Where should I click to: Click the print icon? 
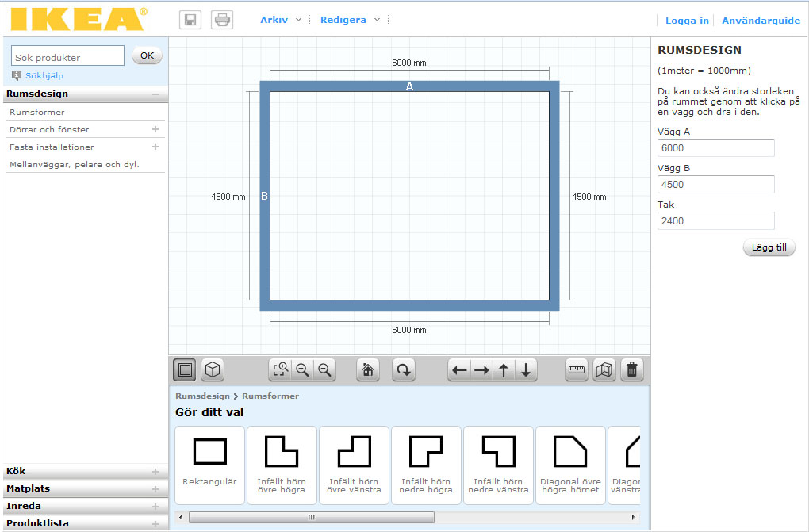pyautogui.click(x=222, y=20)
